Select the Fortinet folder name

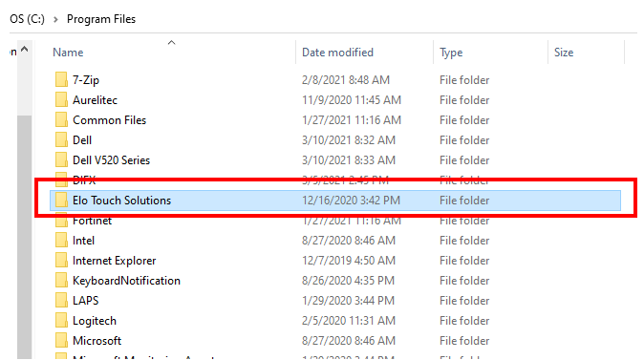[x=92, y=222]
